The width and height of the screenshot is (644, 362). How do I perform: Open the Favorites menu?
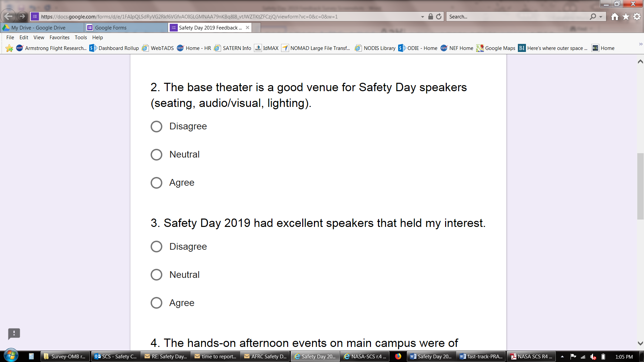(x=59, y=38)
